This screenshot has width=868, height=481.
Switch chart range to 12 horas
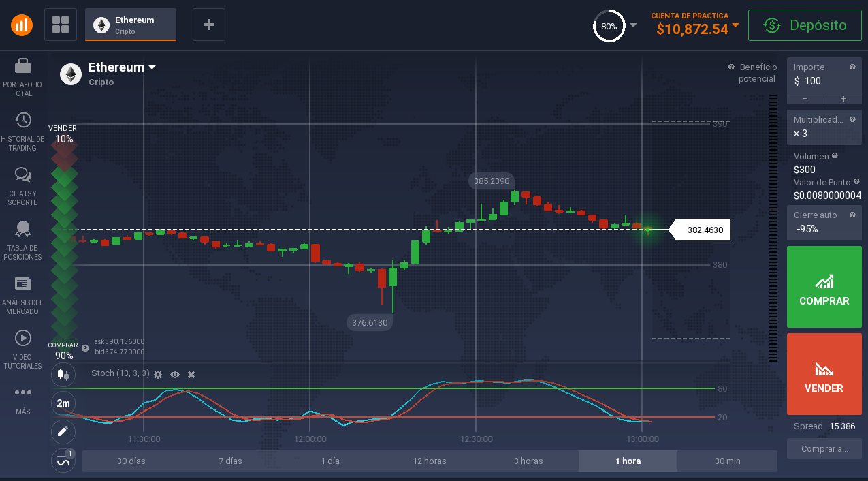[x=430, y=461]
